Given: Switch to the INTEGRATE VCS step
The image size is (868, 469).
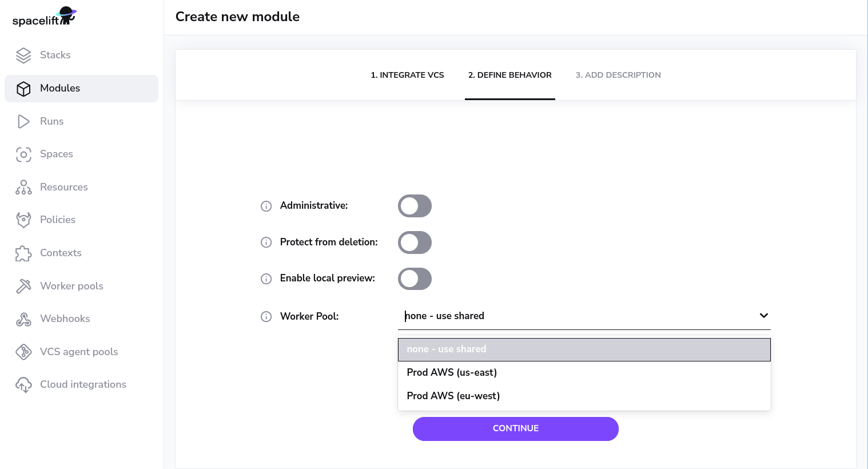Looking at the screenshot, I should coord(407,75).
